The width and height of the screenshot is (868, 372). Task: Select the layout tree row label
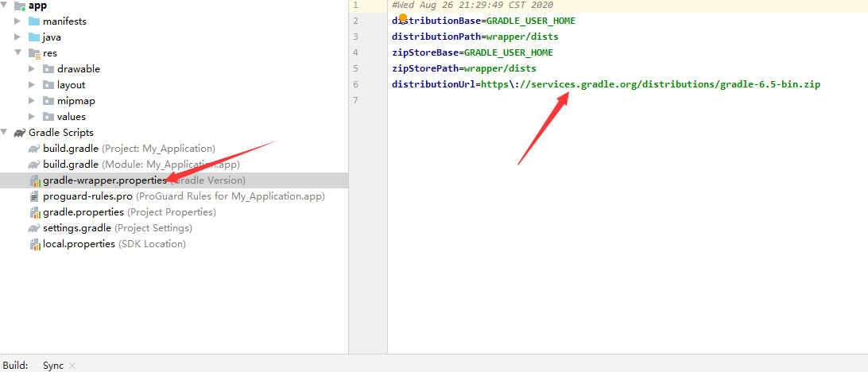[71, 85]
